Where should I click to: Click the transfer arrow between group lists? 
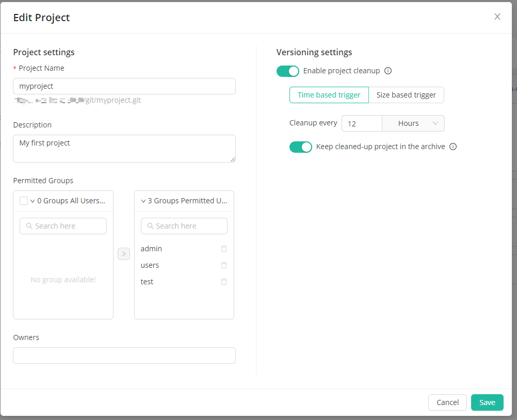(123, 253)
